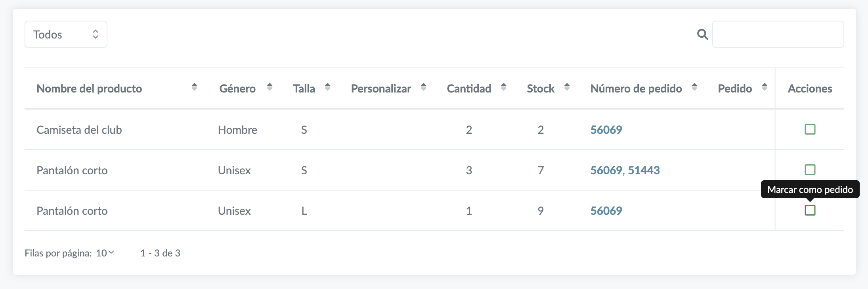This screenshot has height=289, width=868.
Task: Mark Camiseta del club as ordered
Action: tap(810, 129)
